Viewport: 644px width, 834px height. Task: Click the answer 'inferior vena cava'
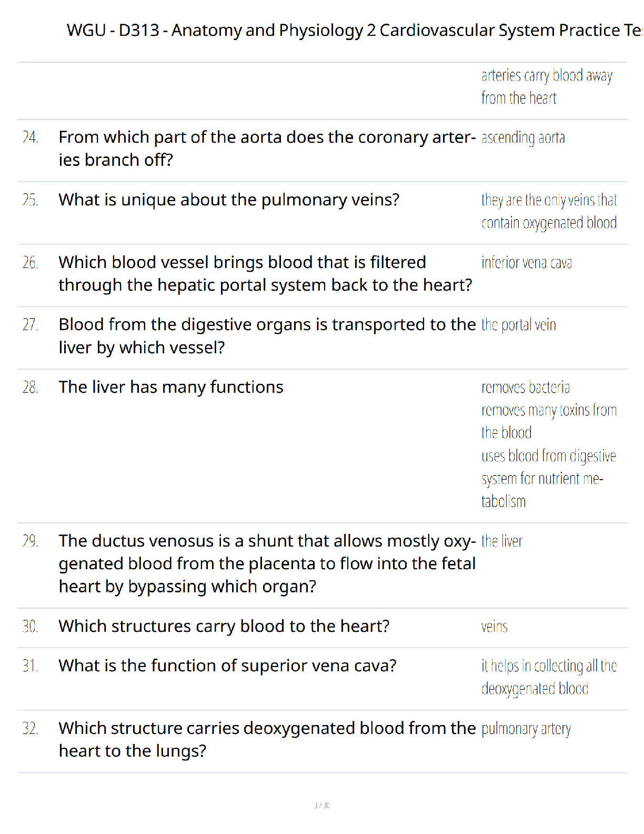tap(526, 263)
